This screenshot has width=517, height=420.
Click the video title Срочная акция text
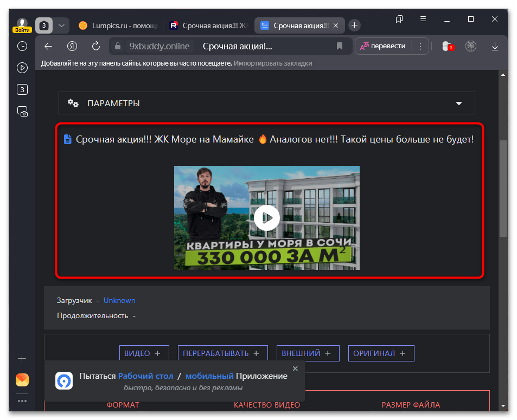275,139
